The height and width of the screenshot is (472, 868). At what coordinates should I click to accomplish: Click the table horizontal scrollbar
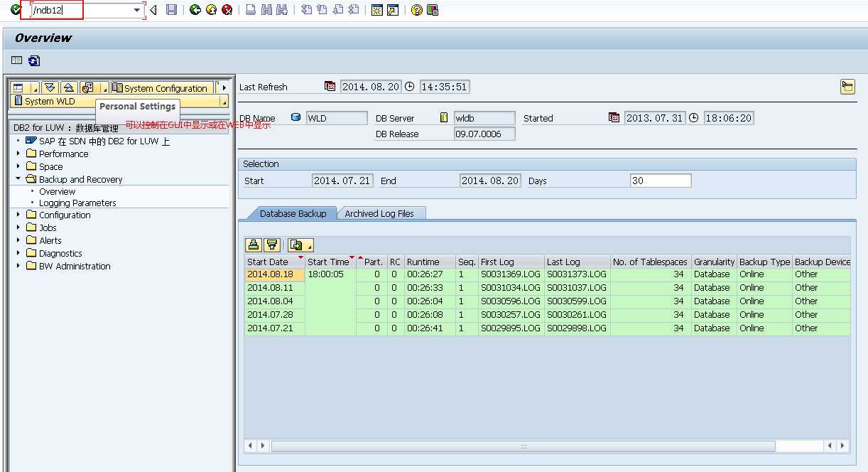coord(523,446)
